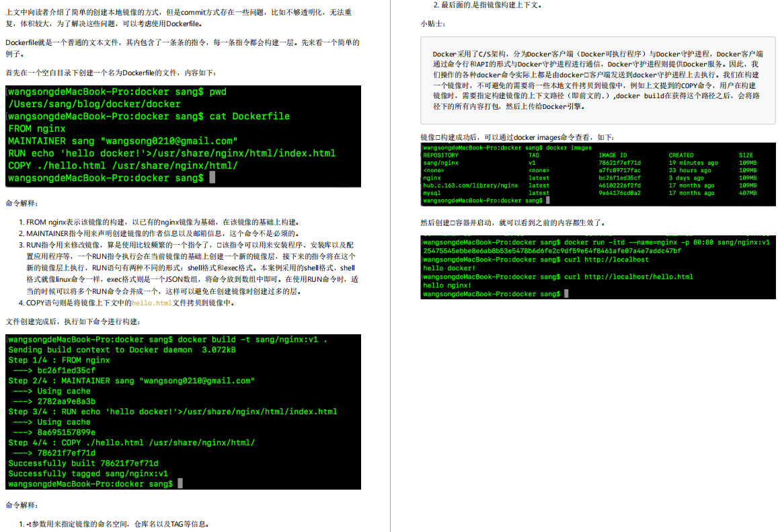Click the '小贴士:' heading
Image resolution: width=778 pixels, height=532 pixels.
[433, 24]
